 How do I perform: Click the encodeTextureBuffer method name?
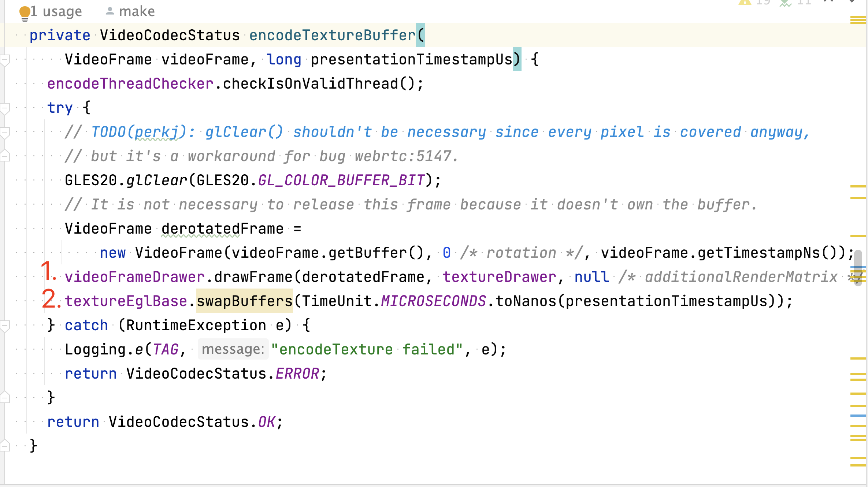pyautogui.click(x=333, y=35)
